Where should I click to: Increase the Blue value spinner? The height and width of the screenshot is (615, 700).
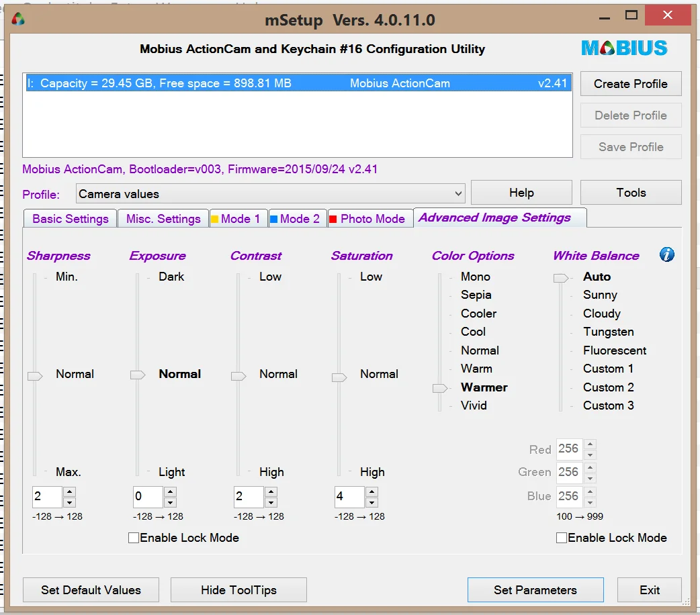pyautogui.click(x=590, y=491)
